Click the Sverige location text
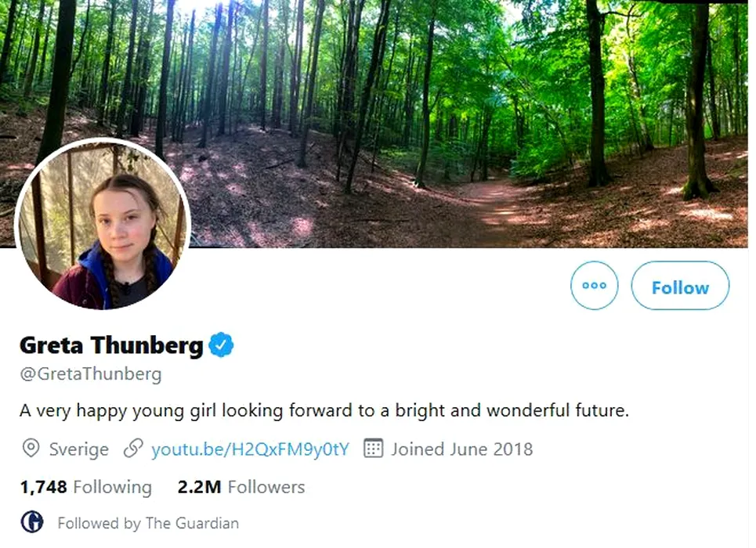Screen dimensions: 756x548 78,449
